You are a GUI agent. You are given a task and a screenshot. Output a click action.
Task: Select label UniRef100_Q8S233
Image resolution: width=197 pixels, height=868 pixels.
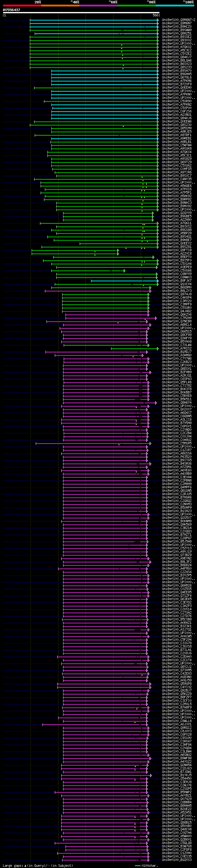coord(177,67)
